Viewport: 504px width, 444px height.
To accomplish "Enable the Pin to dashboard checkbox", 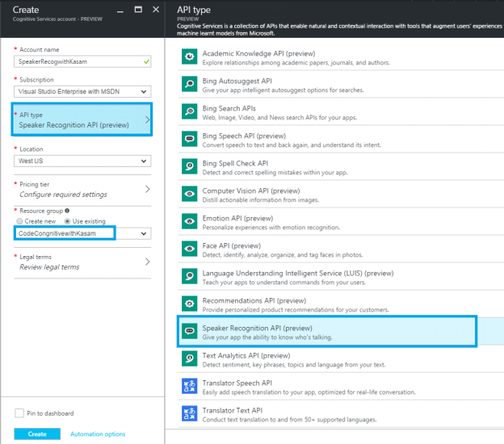I will coord(19,413).
